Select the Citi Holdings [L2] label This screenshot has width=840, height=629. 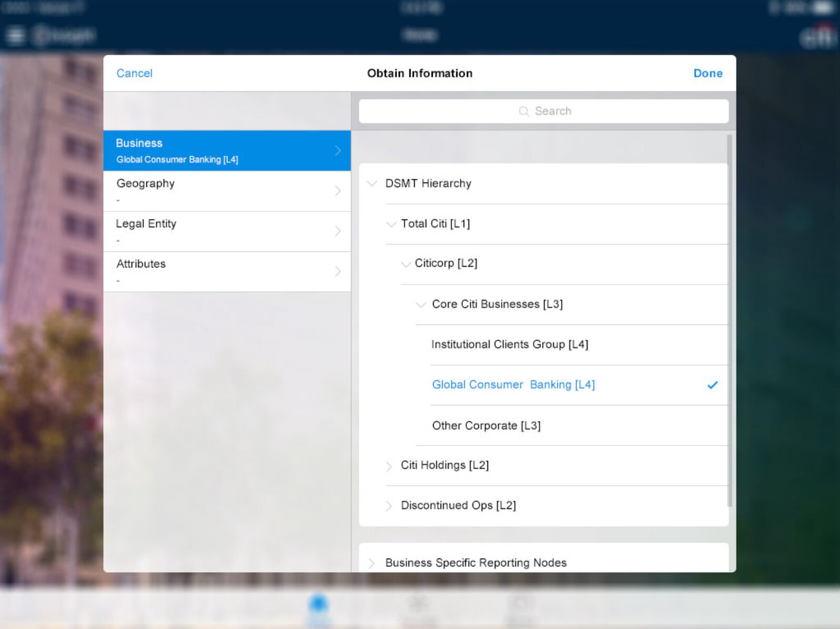pos(445,465)
